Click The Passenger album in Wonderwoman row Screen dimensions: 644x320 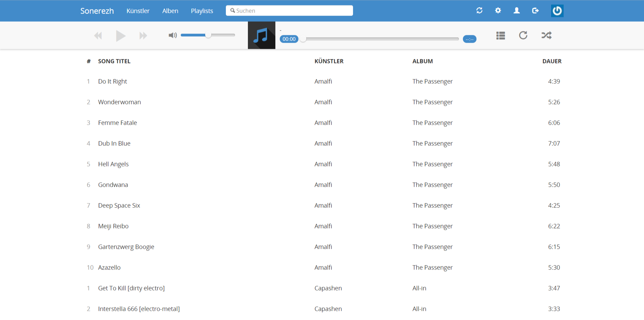(x=432, y=102)
